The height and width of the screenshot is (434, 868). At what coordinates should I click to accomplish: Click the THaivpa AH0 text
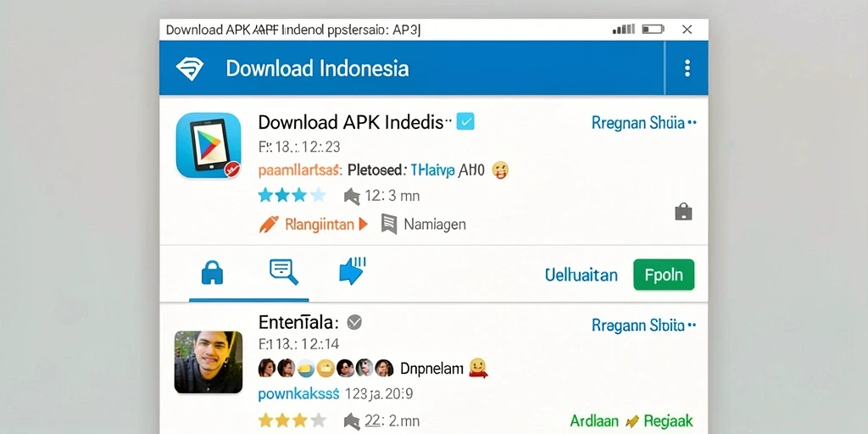pyautogui.click(x=448, y=170)
